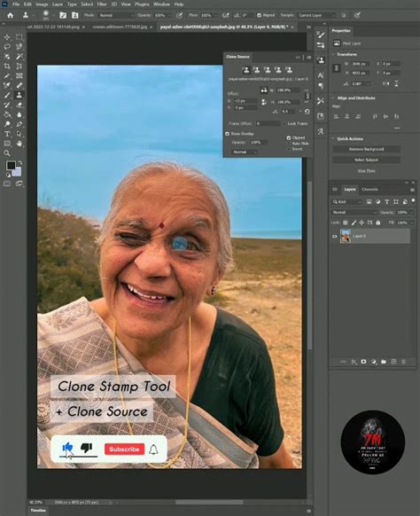The width and height of the screenshot is (420, 516).
Task: Open the brush preset picker arrow
Action: tap(53, 15)
